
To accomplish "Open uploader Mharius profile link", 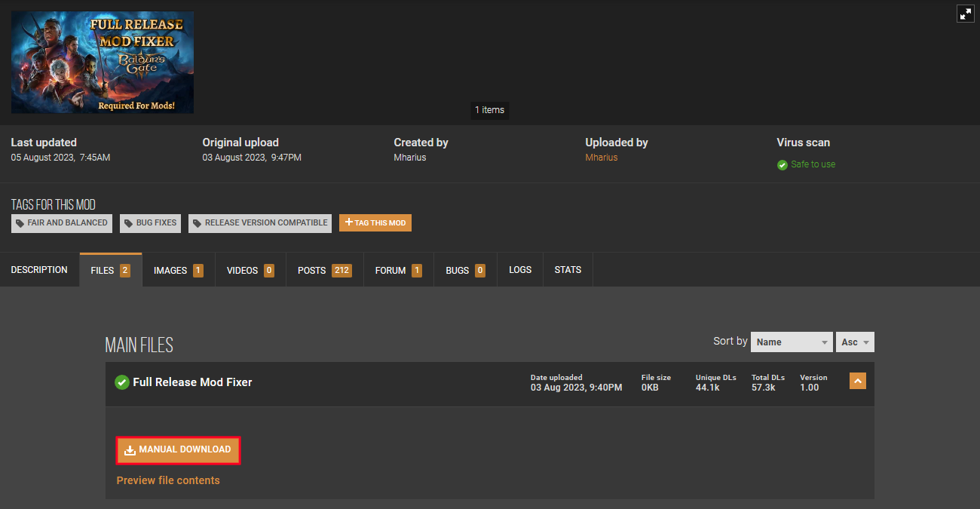I will point(602,158).
